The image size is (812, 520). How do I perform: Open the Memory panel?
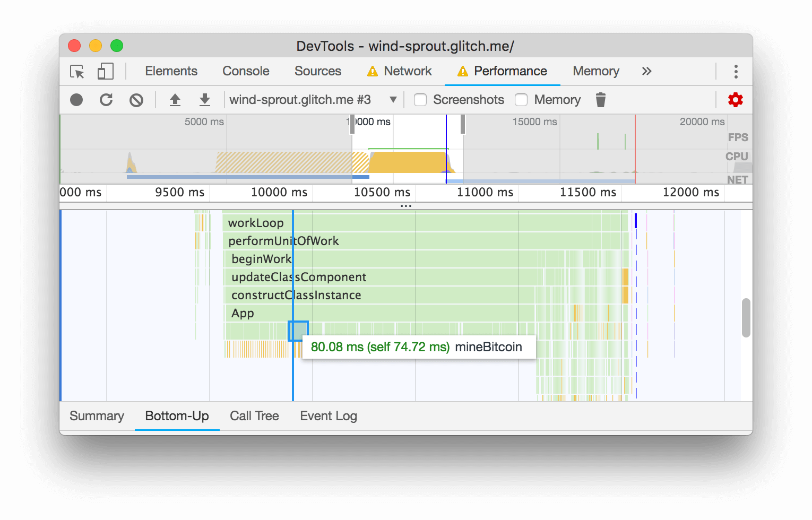595,71
